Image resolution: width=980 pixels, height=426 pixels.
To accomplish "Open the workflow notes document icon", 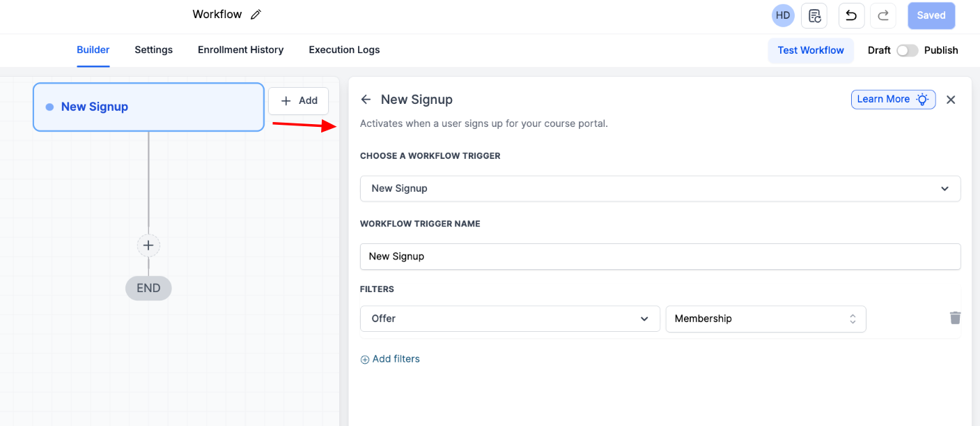I will pyautogui.click(x=814, y=15).
